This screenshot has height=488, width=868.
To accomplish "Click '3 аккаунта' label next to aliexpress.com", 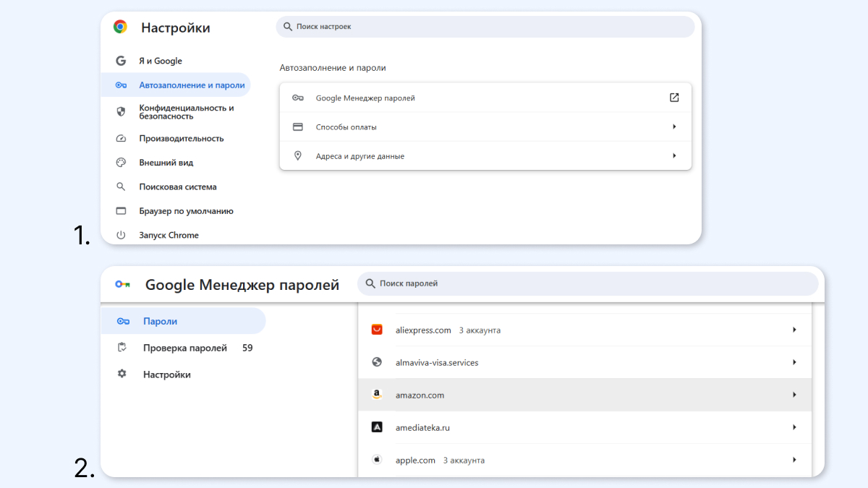I will [x=480, y=330].
